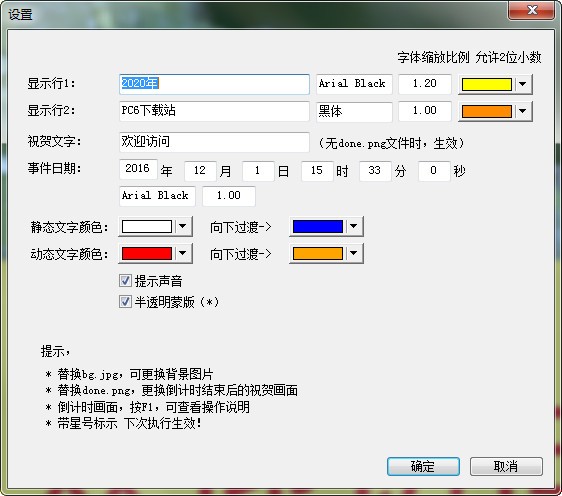Click the 显示行2 text field with PC6下载站

click(214, 111)
